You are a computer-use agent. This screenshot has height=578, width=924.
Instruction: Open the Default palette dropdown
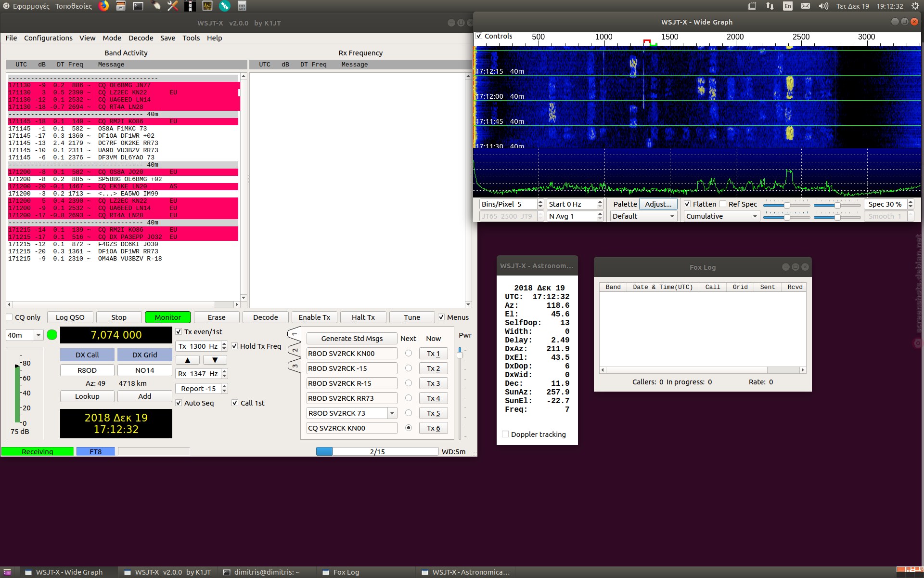click(643, 216)
